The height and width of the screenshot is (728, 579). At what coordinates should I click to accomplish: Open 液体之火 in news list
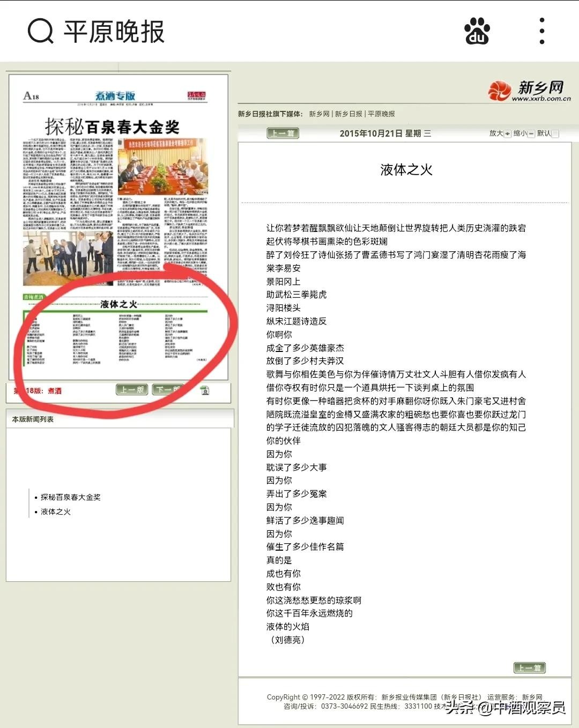click(56, 512)
